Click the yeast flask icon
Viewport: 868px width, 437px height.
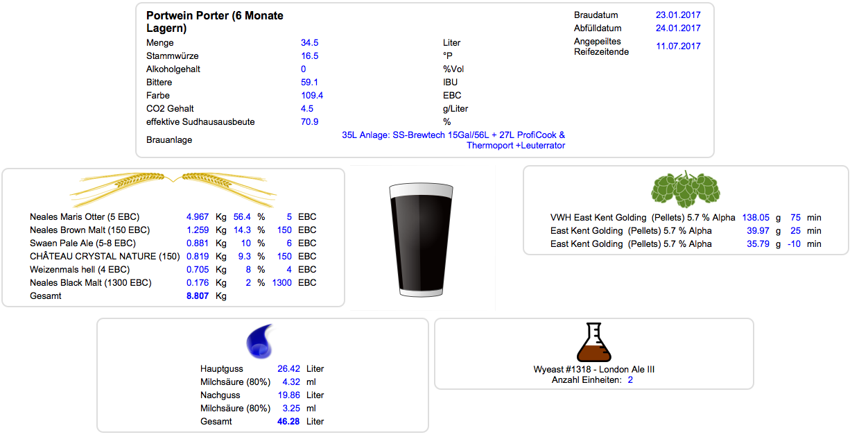(x=593, y=342)
